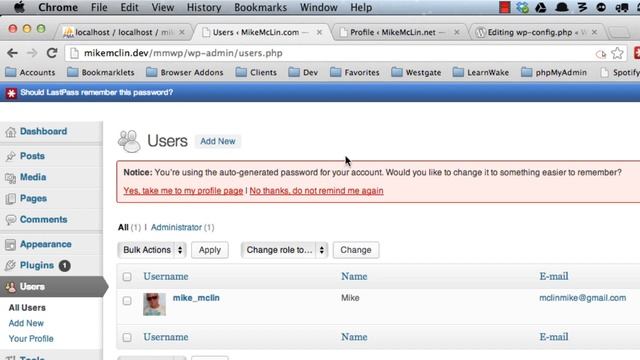The height and width of the screenshot is (360, 640).
Task: Open the Change role to... dropdown
Action: point(284,250)
